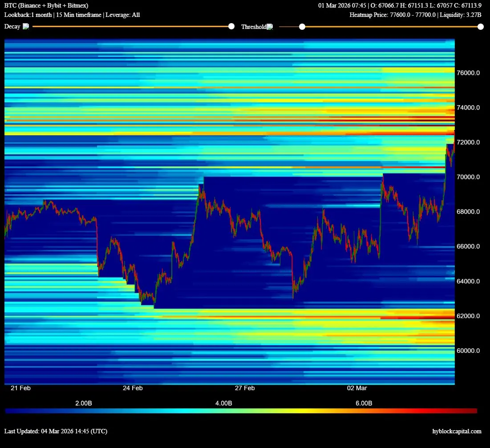
Task: Select the 70000.0 price axis label
Action: [468, 177]
